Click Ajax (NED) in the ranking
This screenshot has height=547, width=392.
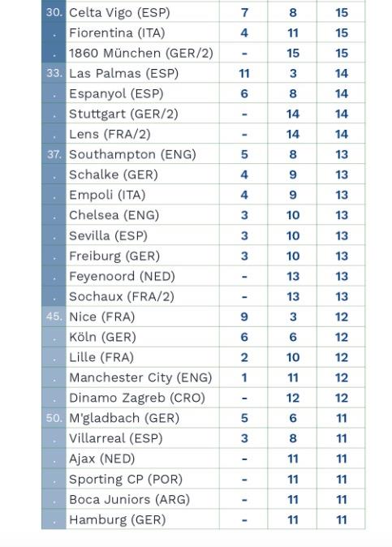[101, 459]
